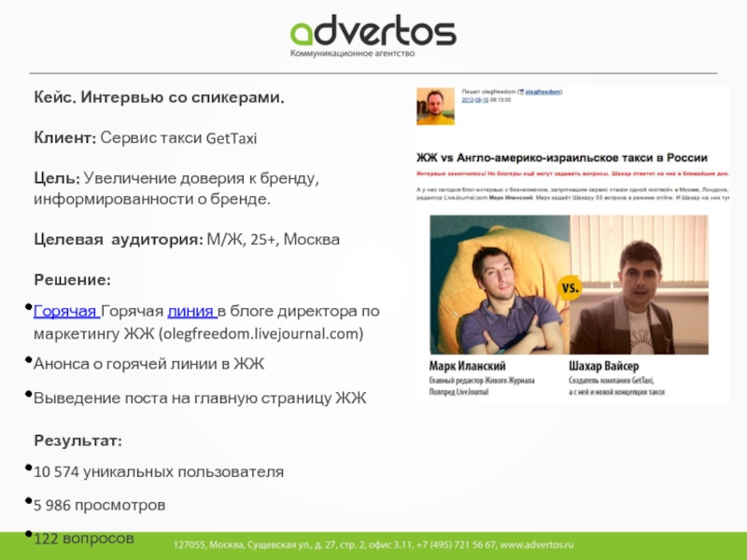Click text 'olegfreedom.livejournal.com' in bullet
Viewport: 747px width, 560px height.
(x=261, y=334)
